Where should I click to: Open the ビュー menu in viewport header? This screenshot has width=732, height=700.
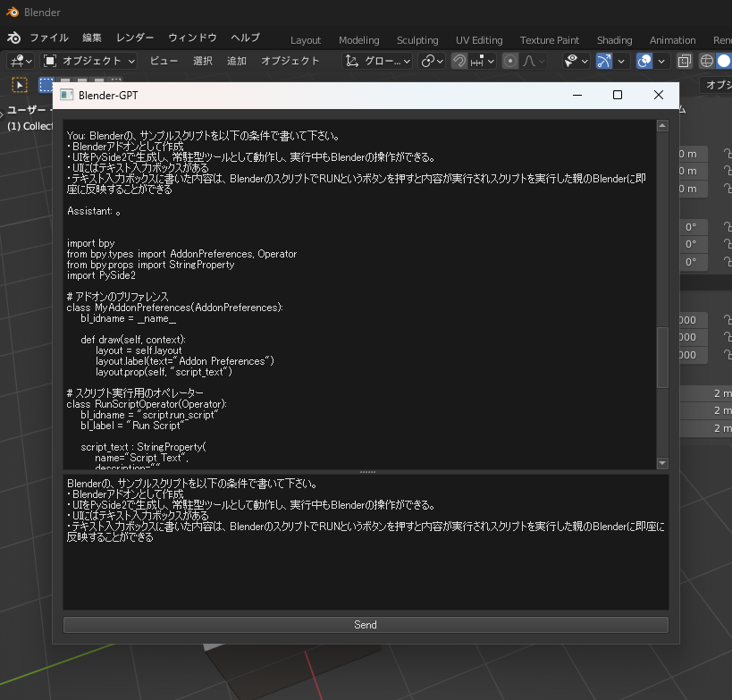point(164,61)
